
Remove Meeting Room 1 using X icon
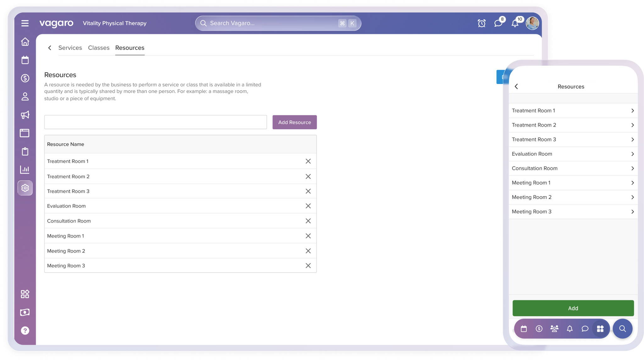[x=308, y=236]
